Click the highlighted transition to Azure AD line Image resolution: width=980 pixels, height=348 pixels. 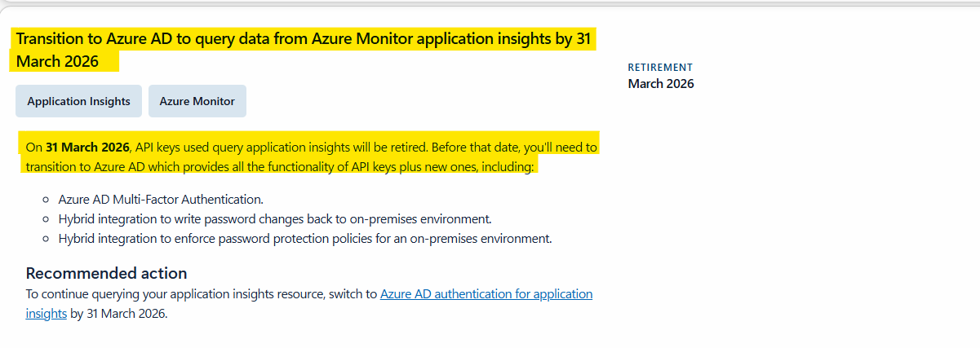(x=280, y=166)
